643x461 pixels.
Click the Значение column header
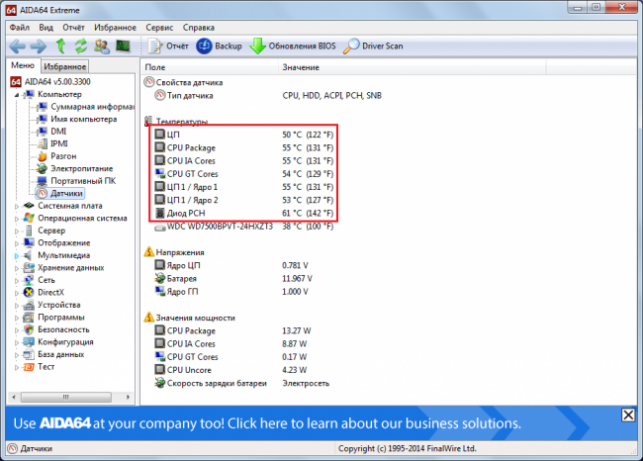[x=412, y=67]
